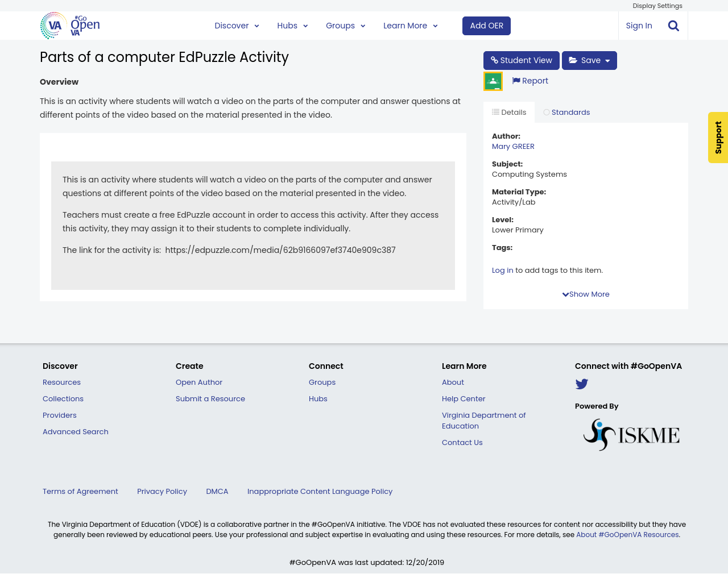Open the Learn More menu
This screenshot has height=582, width=728.
410,26
